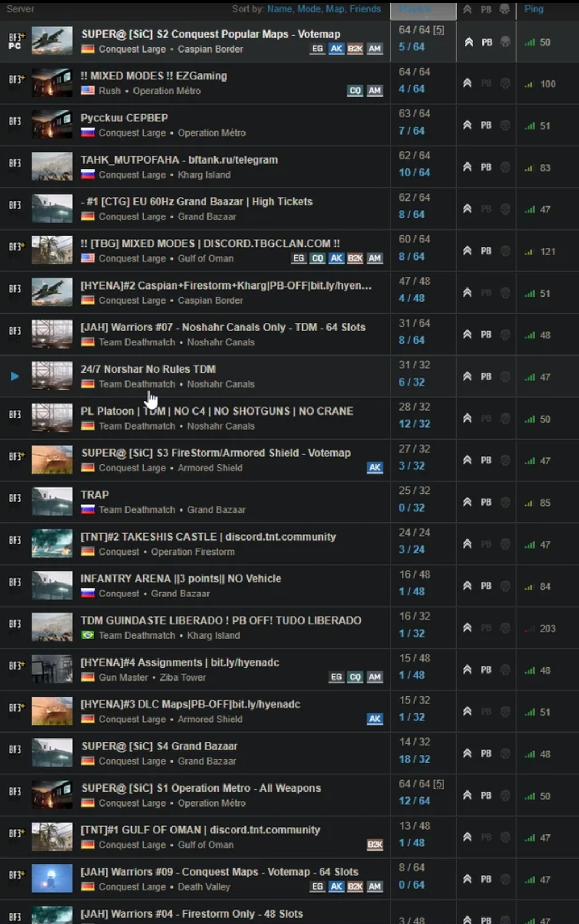
Task: Click the US flag on EZGaming row
Action: (88, 91)
